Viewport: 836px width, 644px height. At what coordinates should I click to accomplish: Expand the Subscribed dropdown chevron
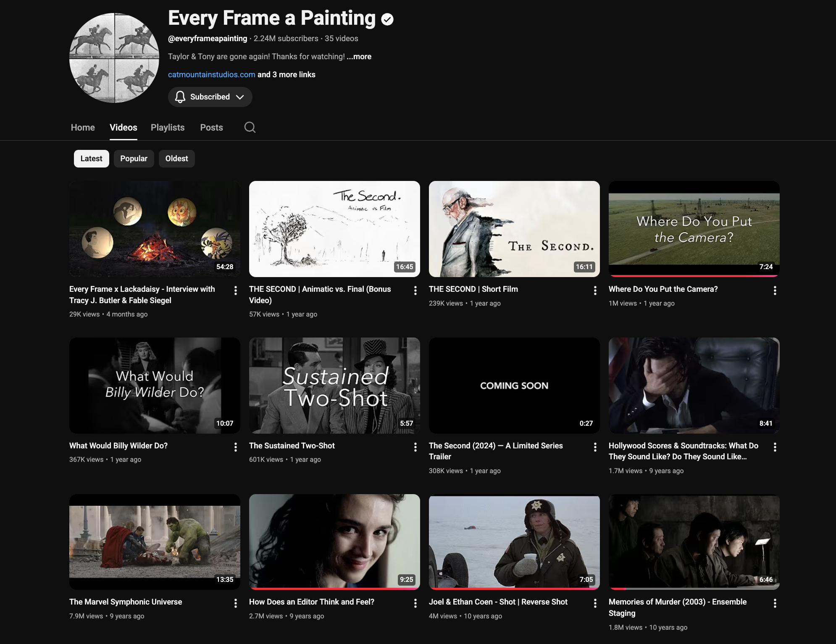point(240,97)
